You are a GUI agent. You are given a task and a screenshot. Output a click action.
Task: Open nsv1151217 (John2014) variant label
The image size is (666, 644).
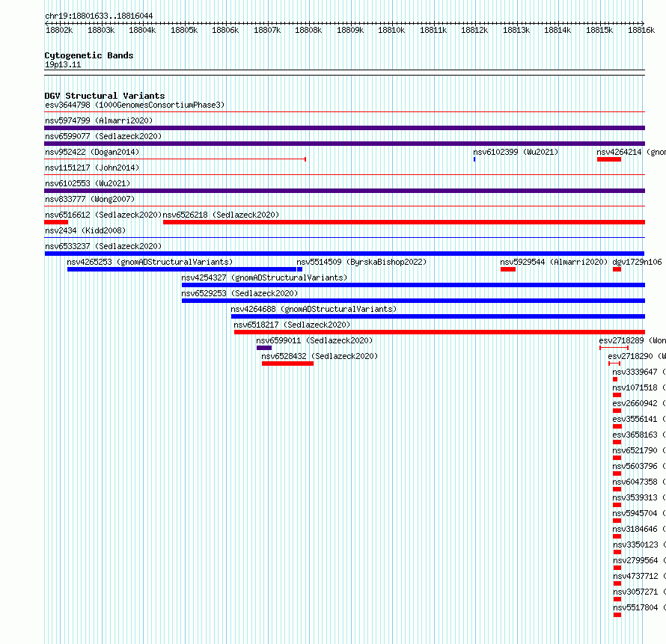(x=92, y=168)
